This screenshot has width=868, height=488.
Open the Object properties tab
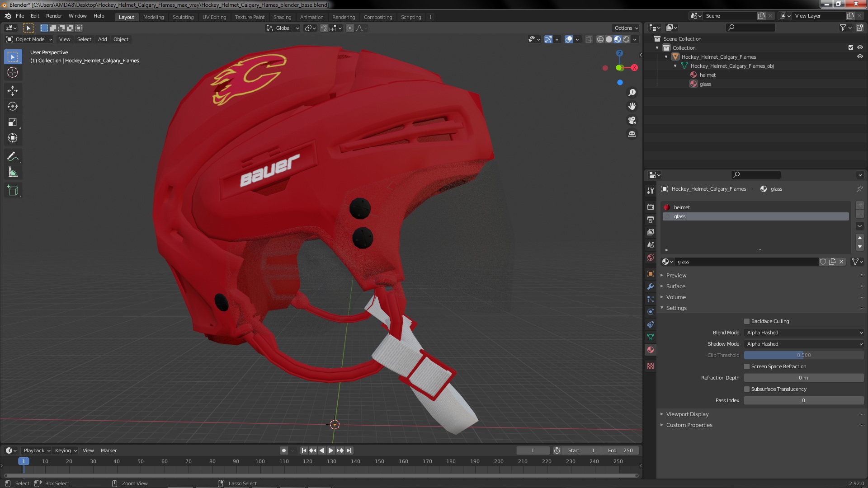[x=651, y=274]
